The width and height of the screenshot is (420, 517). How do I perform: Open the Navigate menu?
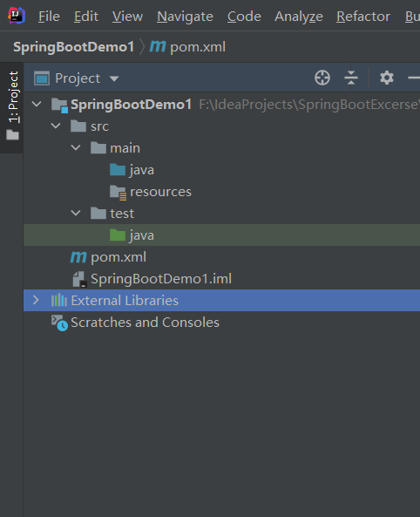pos(185,17)
